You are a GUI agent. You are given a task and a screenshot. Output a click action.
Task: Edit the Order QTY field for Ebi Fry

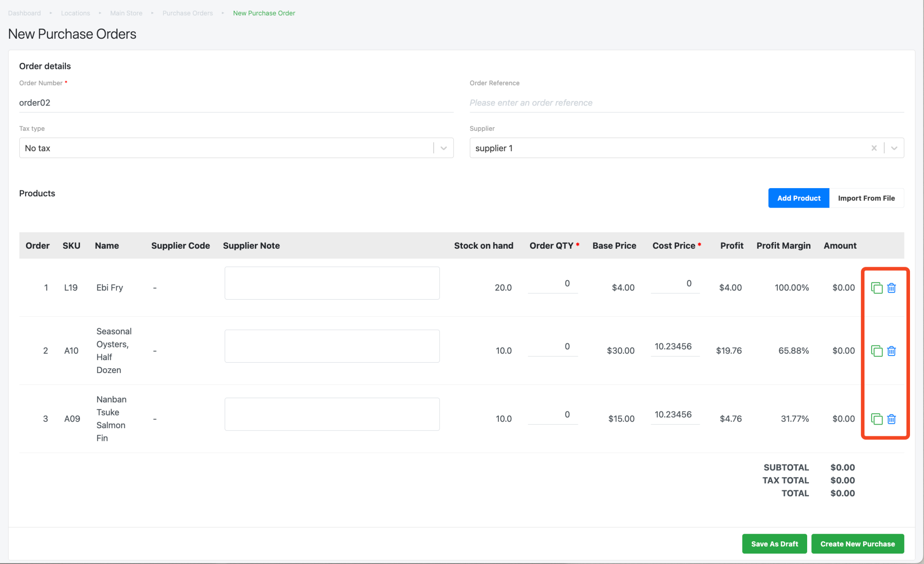coord(553,284)
